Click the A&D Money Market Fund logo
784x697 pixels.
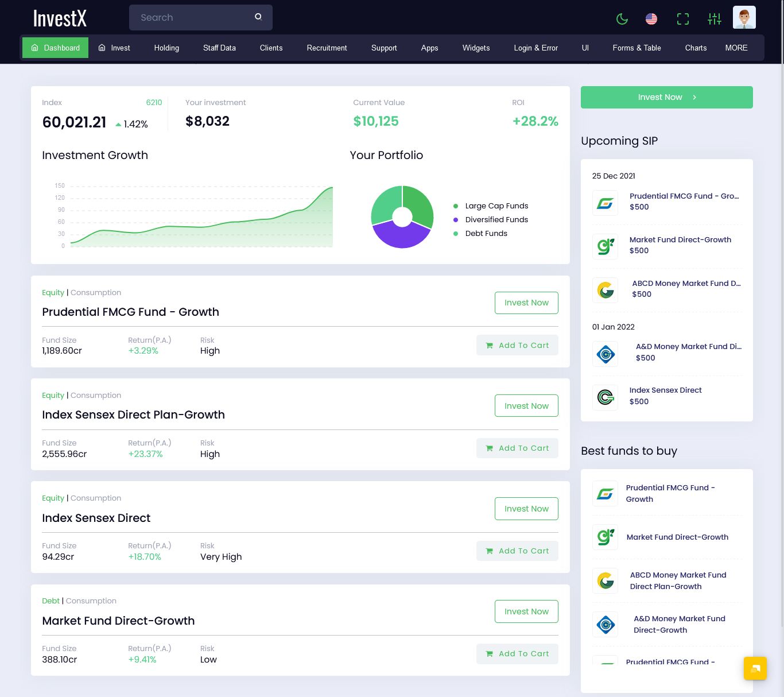pyautogui.click(x=605, y=354)
